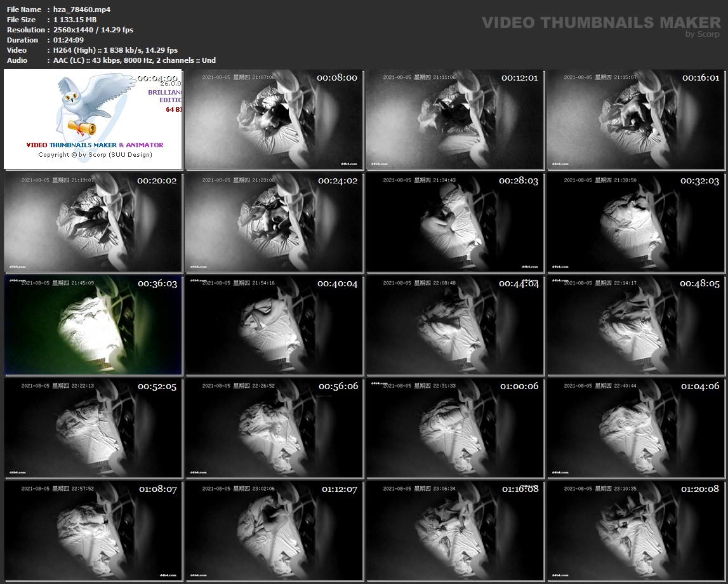Screen dimensions: 728x584
Task: Click the thumbnail at 00:20:02
Action: point(93,222)
